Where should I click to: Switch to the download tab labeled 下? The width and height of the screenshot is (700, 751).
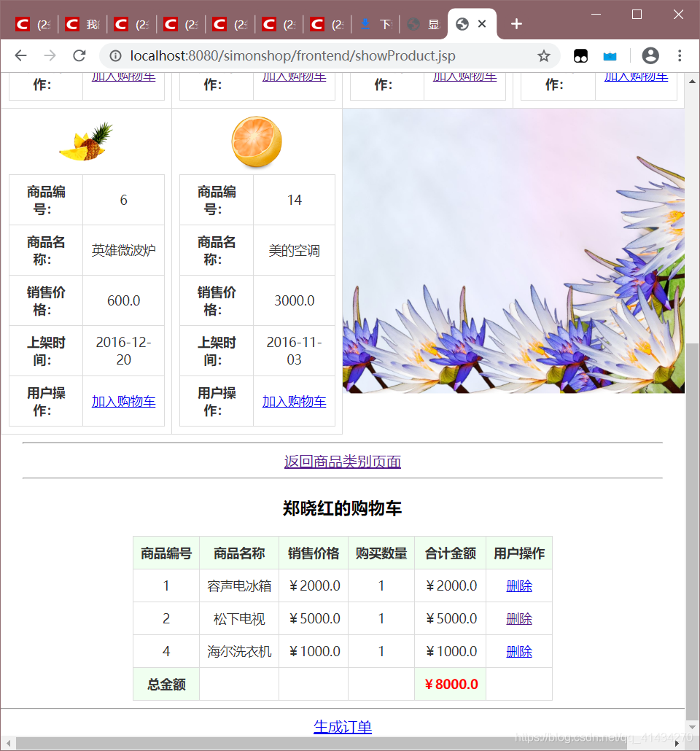[376, 25]
